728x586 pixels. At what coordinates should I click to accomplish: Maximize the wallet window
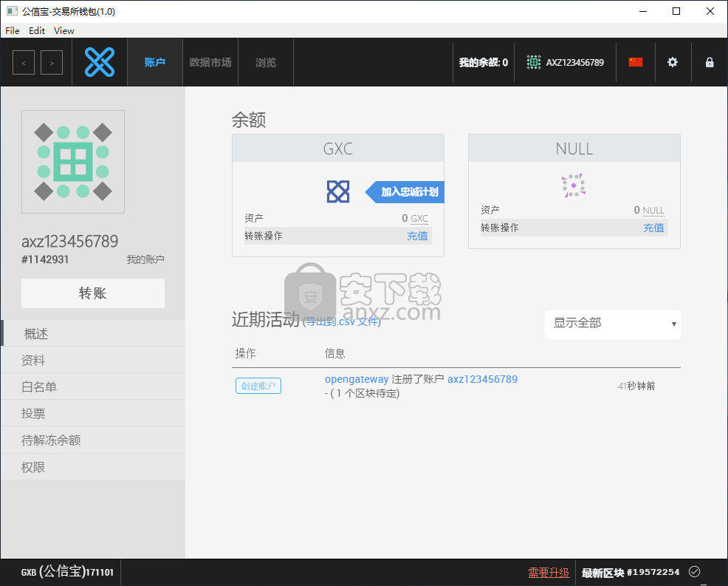[676, 11]
